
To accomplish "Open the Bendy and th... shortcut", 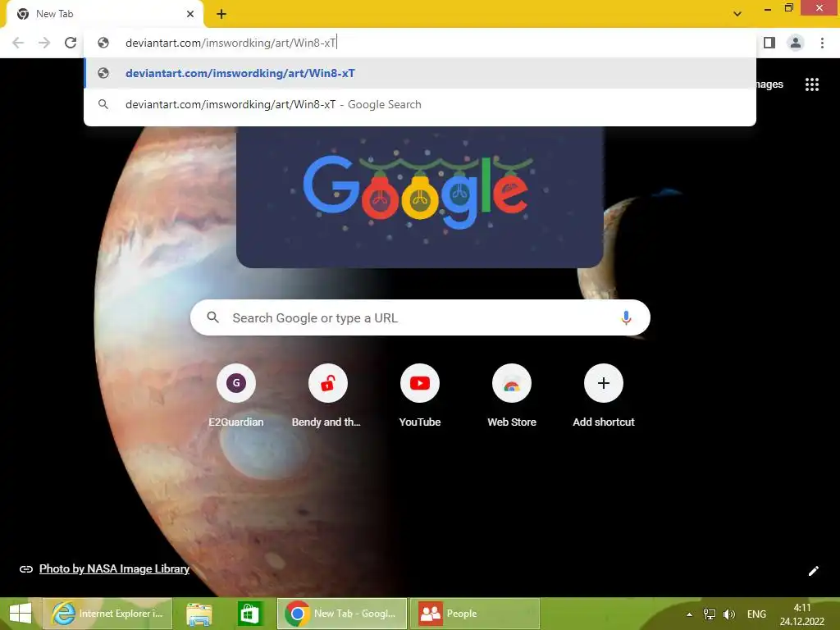I will 327,395.
